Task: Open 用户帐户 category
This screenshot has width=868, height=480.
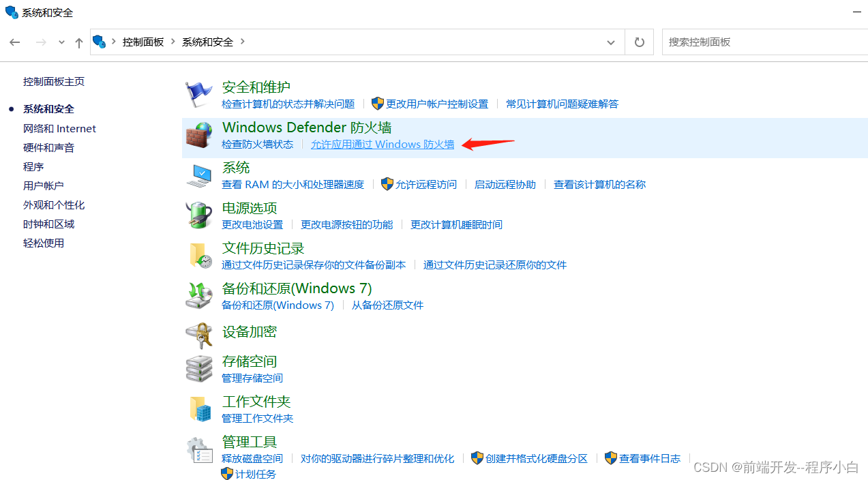Action: click(x=44, y=185)
